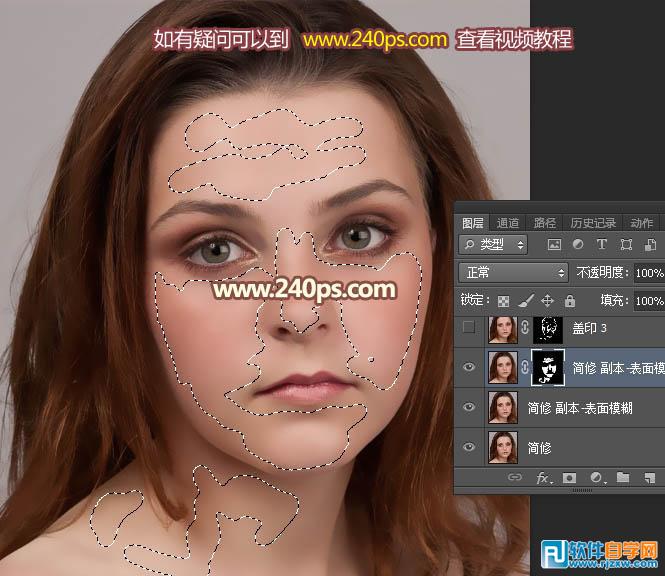Open the 类型 layer filter dropdown
This screenshot has height=576, width=665.
[x=493, y=244]
